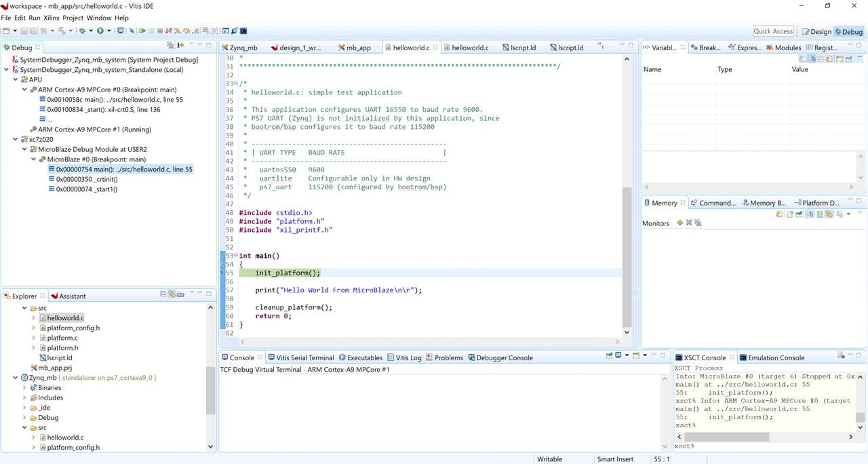The width and height of the screenshot is (868, 464).
Task: Switch to the Vitis Serial Terminal tab
Action: tap(300, 357)
